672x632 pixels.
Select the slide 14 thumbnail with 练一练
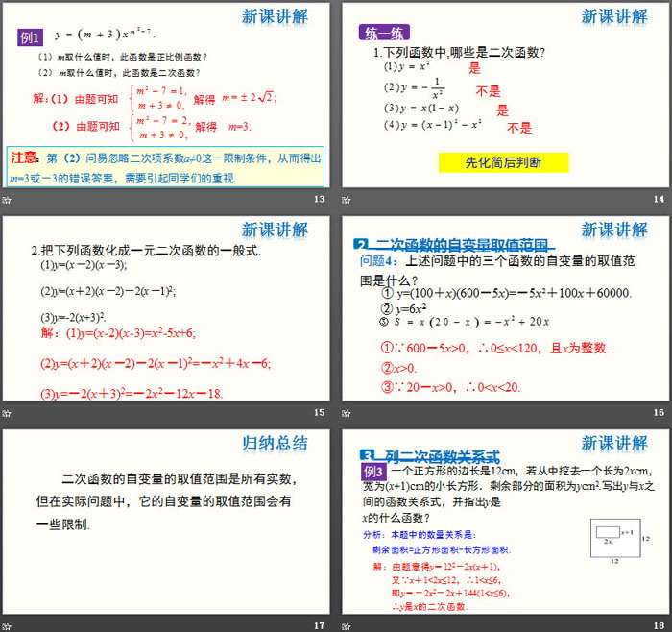[x=506, y=95]
